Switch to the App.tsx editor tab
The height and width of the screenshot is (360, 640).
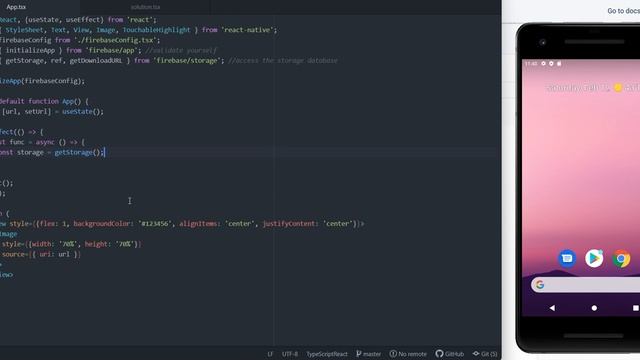(x=16, y=7)
